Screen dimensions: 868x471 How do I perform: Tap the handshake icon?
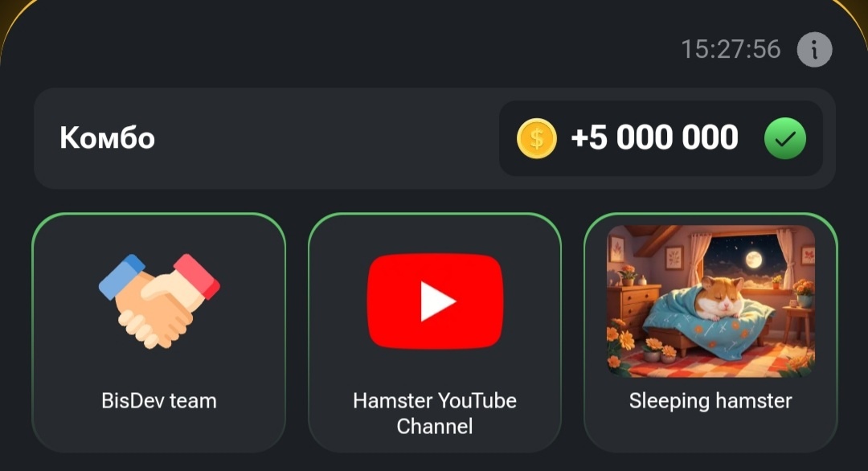(159, 301)
